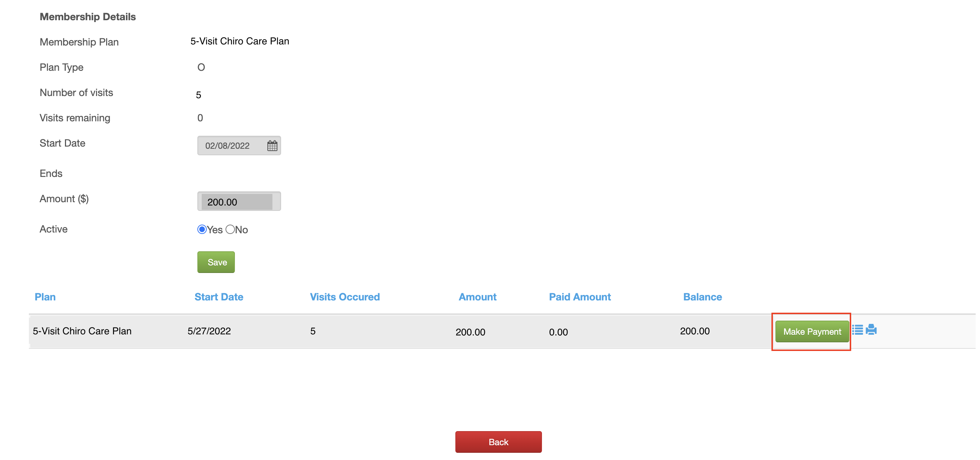Open the Start Date calendar picker icon
Image resolution: width=980 pixels, height=460 pixels.
pyautogui.click(x=272, y=146)
